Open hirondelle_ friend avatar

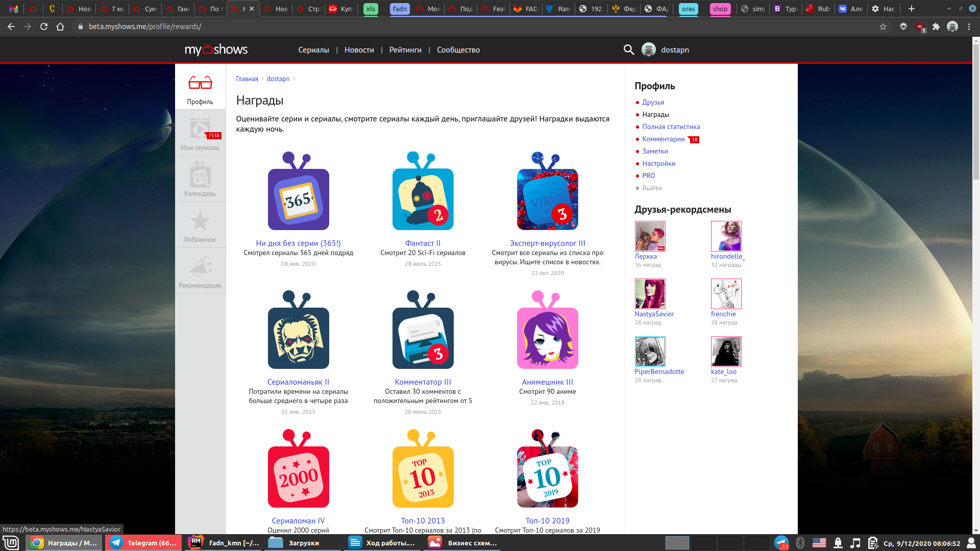726,236
